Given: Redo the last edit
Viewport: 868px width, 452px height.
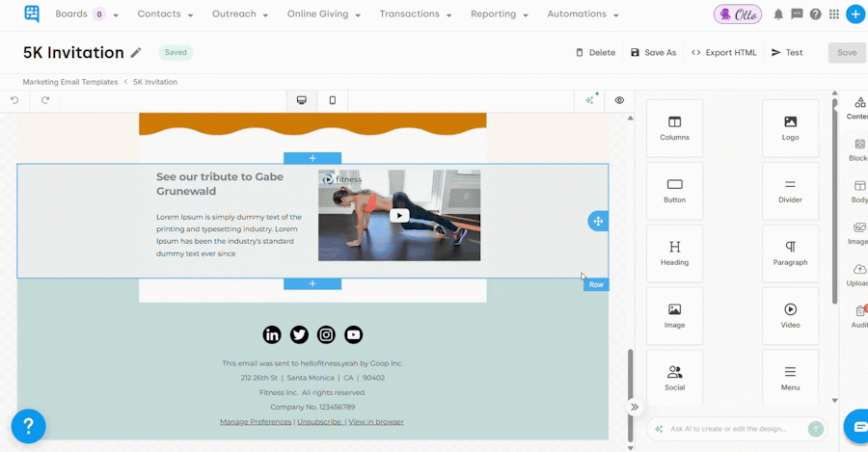Looking at the screenshot, I should click(45, 100).
